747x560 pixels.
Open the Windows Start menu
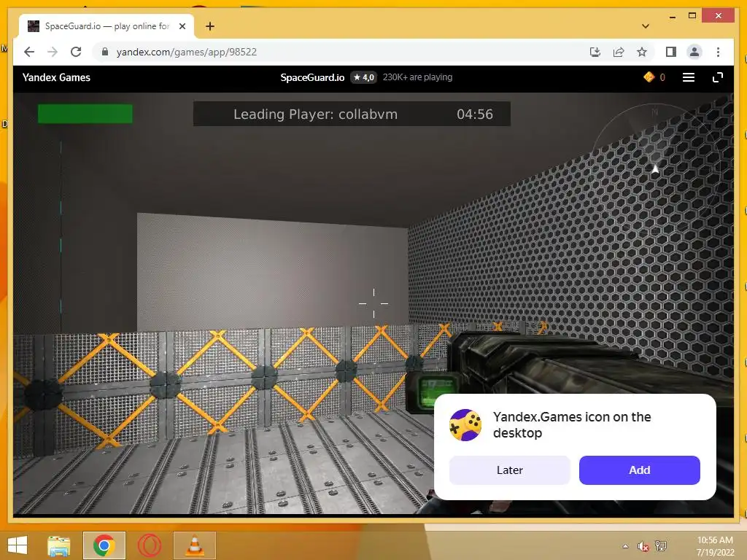pos(18,545)
